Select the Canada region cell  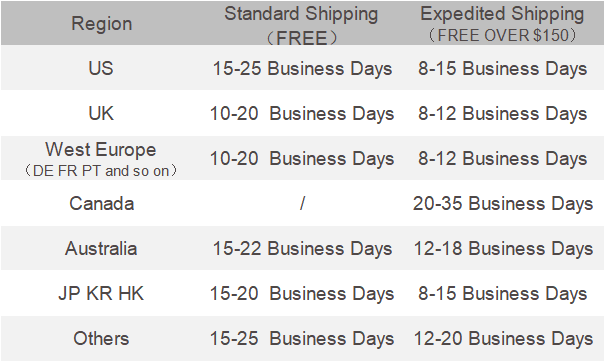[x=101, y=203]
